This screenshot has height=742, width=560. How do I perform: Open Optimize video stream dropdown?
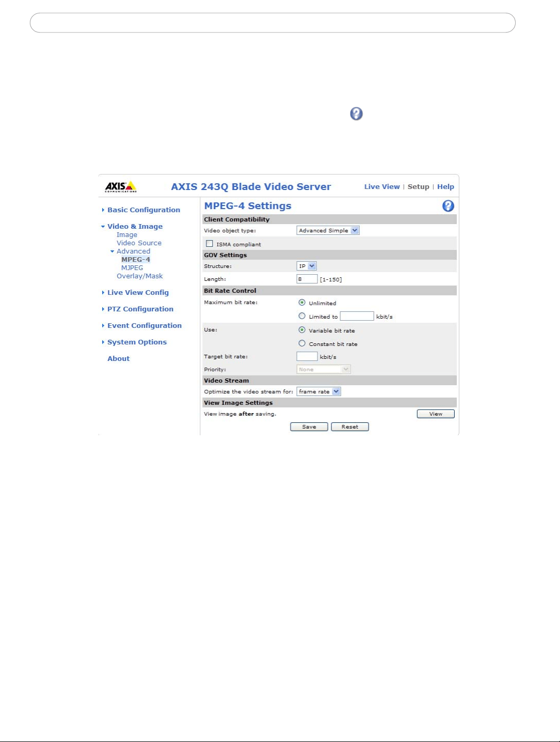coord(318,391)
